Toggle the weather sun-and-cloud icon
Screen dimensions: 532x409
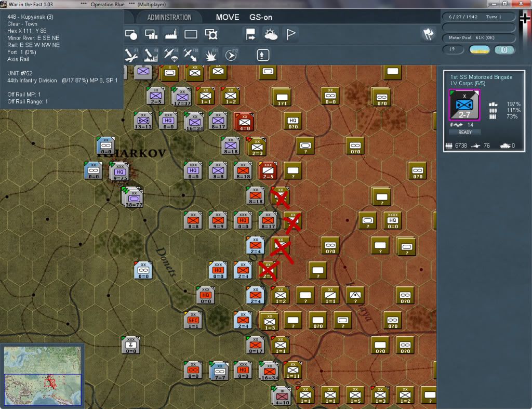[x=271, y=34]
